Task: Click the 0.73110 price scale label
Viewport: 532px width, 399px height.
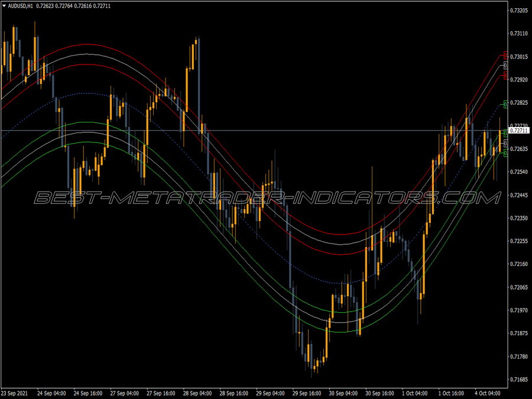Action: tap(519, 33)
